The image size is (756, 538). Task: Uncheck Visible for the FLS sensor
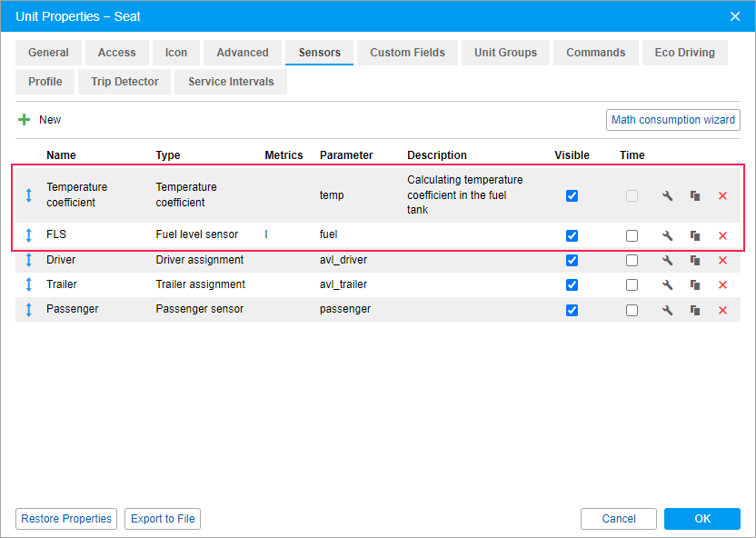pos(572,235)
